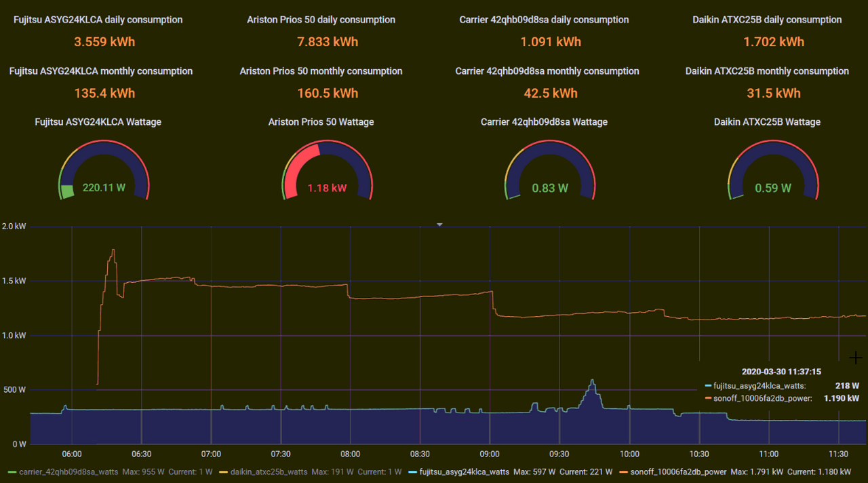
Task: Click tooltip value 1.190 kW
Action: pos(842,398)
